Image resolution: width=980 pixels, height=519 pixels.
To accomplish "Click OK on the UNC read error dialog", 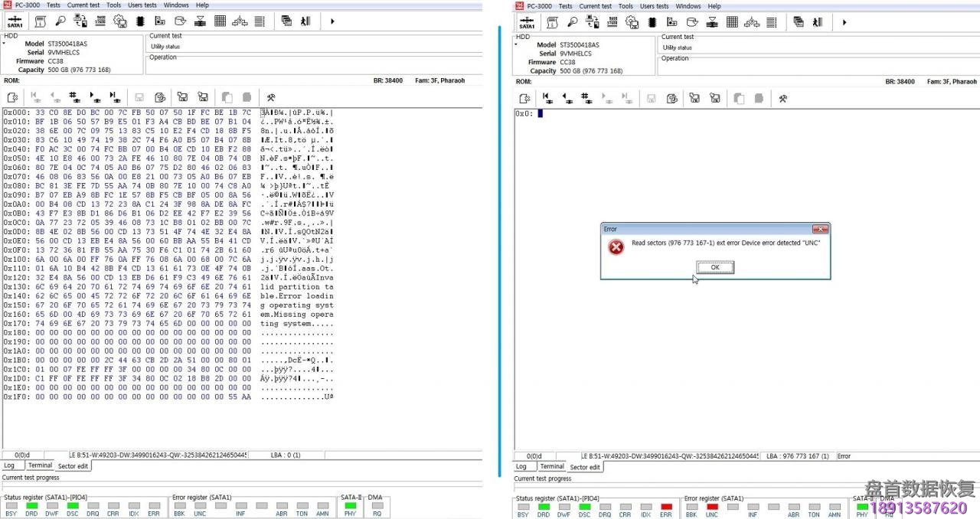I will tap(714, 267).
